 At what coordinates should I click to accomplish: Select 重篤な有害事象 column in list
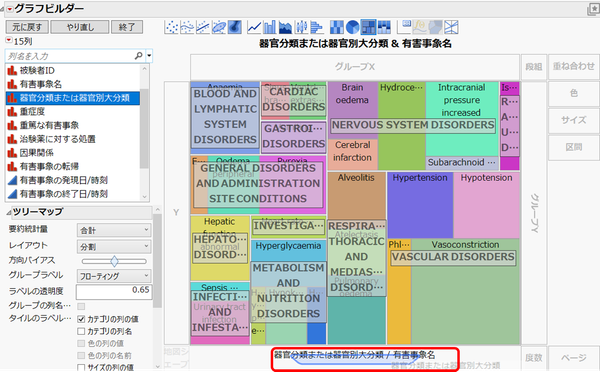[x=73, y=125]
